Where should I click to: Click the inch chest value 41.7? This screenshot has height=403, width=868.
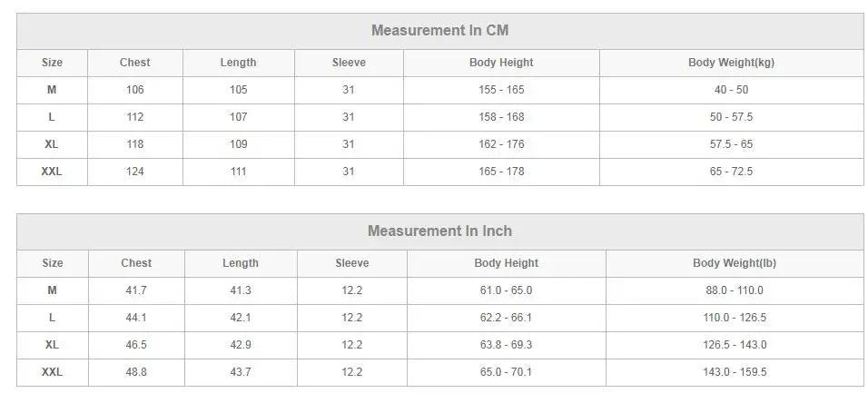click(136, 290)
